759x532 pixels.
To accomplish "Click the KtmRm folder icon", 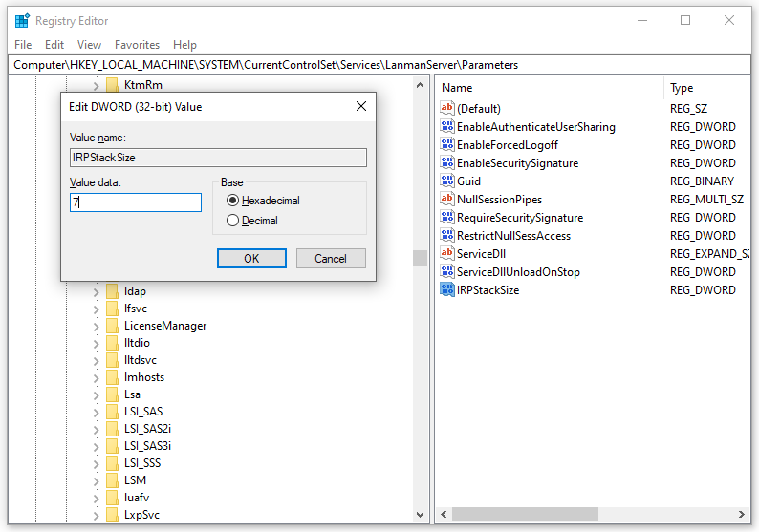I will point(112,85).
